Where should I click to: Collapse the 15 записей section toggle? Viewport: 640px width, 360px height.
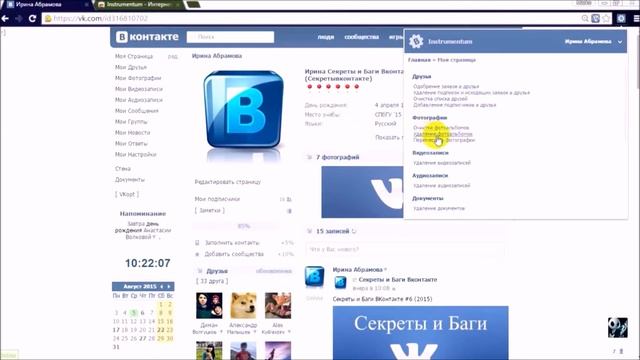309,231
